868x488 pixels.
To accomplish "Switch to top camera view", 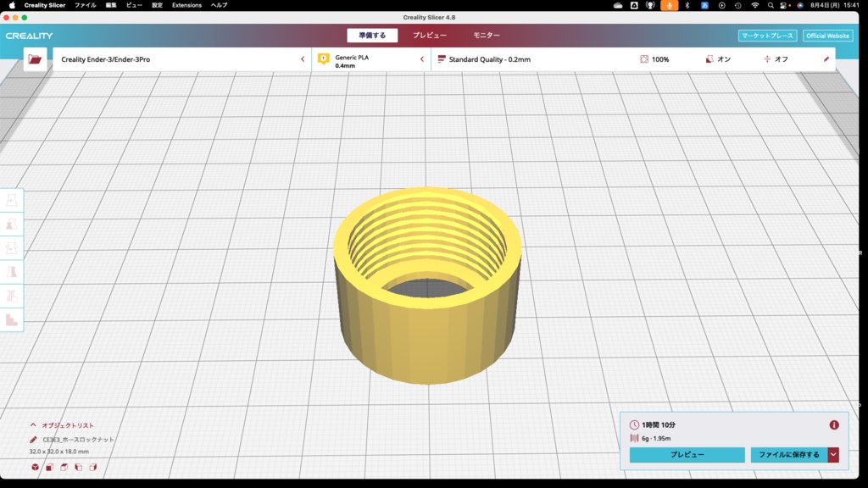I will 64,467.
